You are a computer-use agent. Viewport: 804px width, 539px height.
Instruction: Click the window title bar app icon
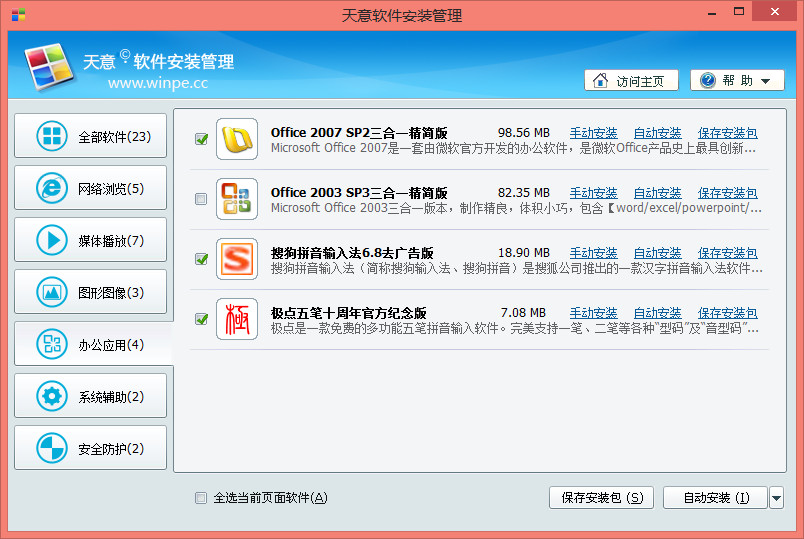click(18, 15)
